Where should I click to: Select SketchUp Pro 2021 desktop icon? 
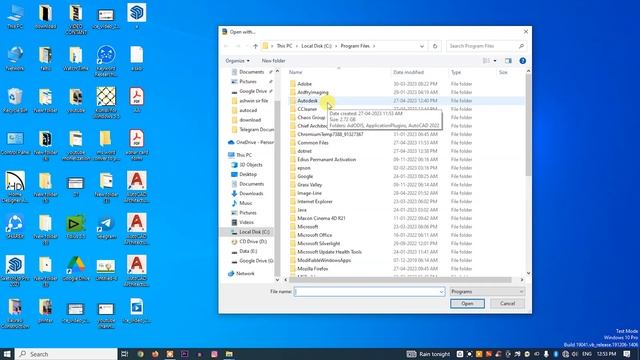coord(15,271)
